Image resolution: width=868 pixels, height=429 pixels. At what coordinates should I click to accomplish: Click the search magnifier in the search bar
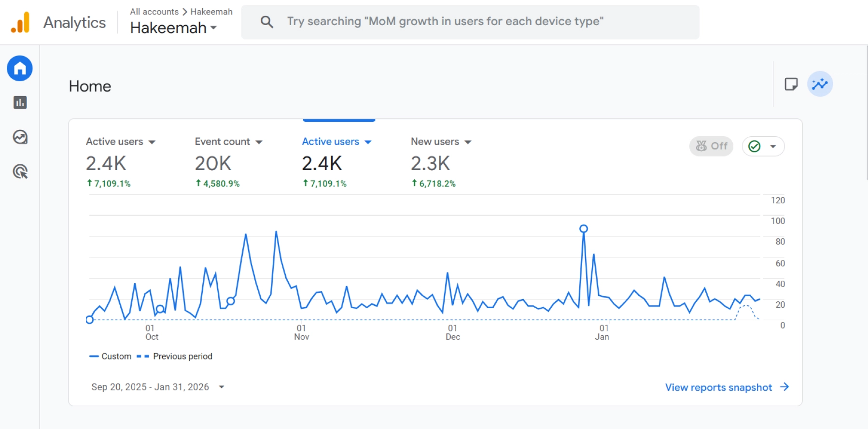pos(267,21)
